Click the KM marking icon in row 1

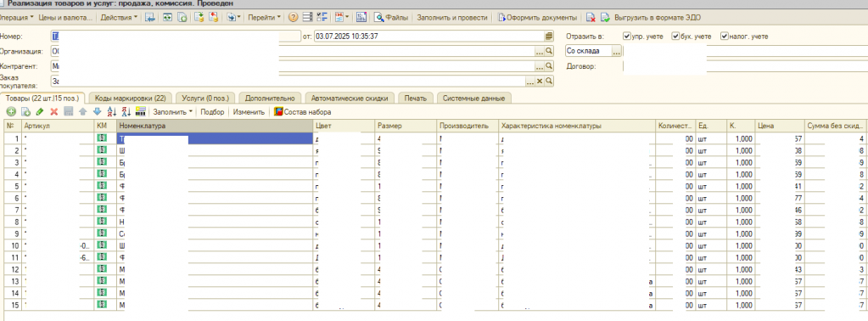coord(101,138)
